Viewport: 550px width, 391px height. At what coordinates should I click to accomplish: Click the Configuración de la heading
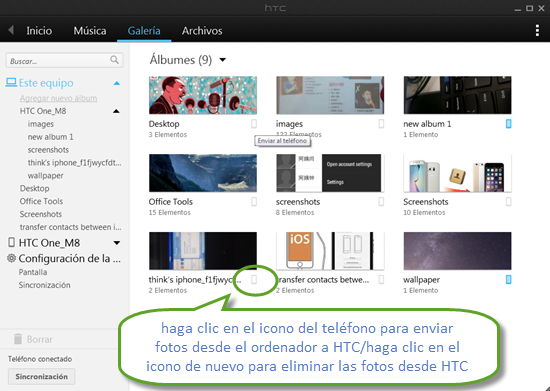coord(69,258)
